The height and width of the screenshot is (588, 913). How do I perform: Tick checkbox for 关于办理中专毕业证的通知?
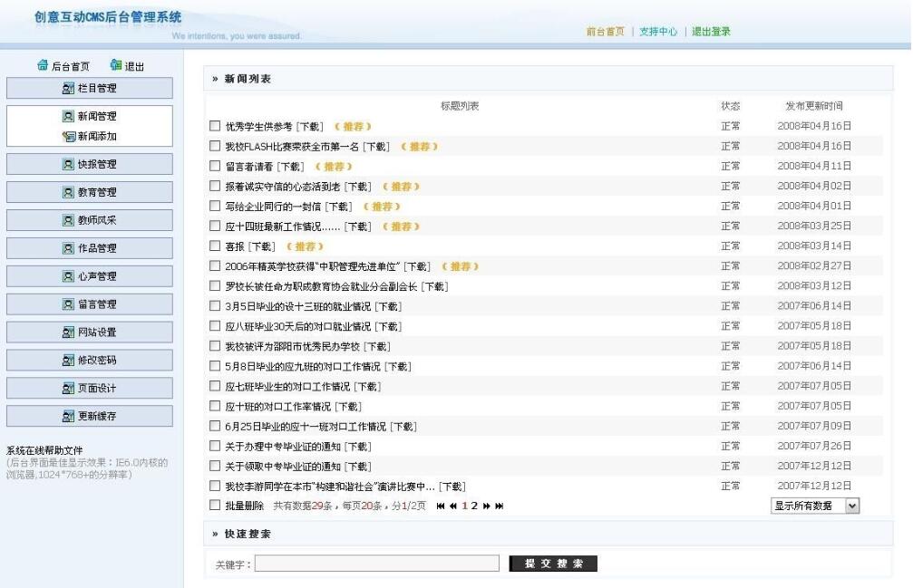[x=215, y=446]
